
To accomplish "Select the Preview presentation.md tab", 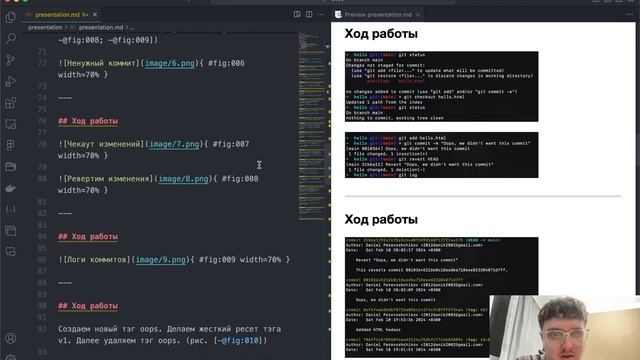I will tap(378, 15).
